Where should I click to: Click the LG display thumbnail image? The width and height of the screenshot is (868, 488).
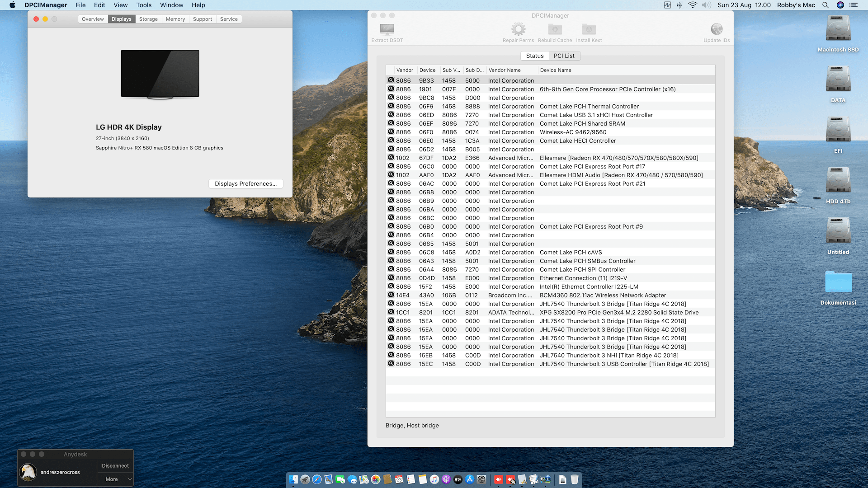tap(160, 74)
